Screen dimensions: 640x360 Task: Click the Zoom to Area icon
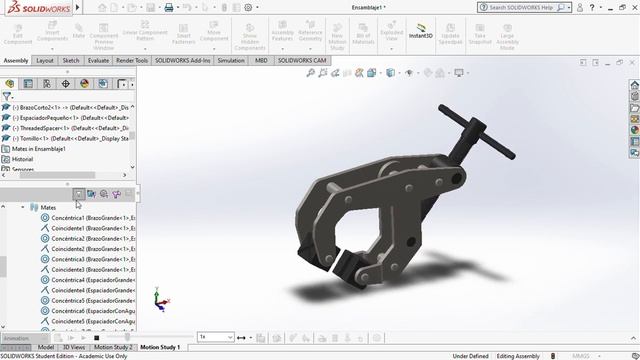pos(323,73)
